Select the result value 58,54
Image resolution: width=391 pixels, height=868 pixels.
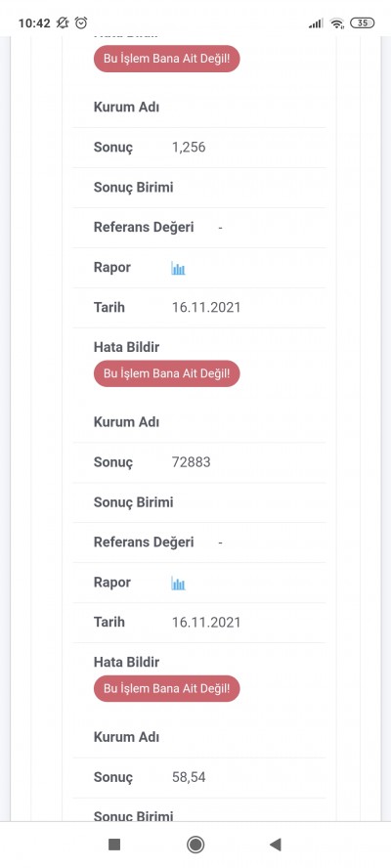tap(189, 777)
